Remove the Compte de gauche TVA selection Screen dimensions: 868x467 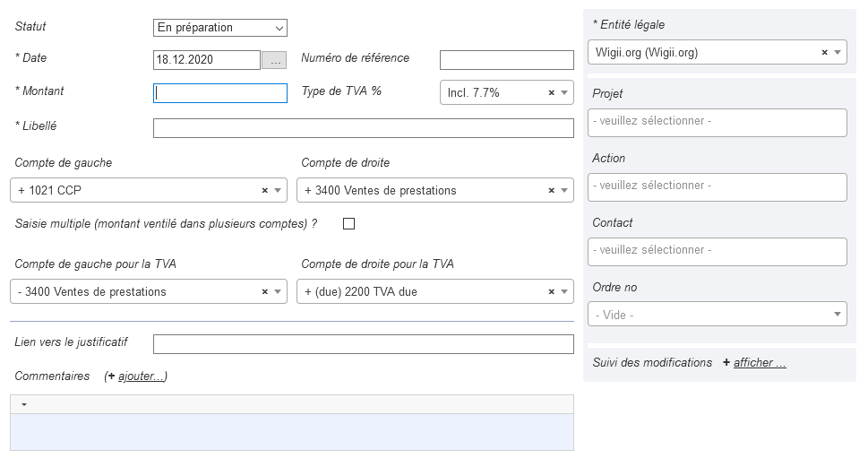coord(264,291)
